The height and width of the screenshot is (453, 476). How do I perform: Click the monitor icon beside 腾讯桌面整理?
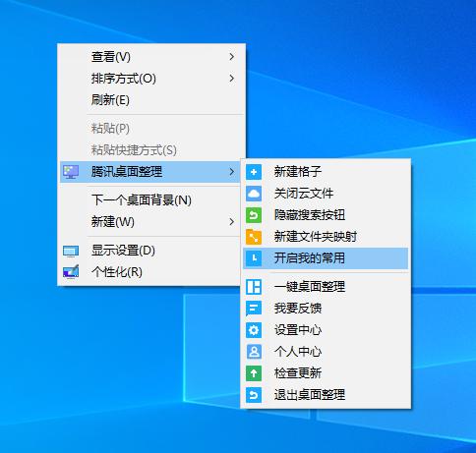71,172
